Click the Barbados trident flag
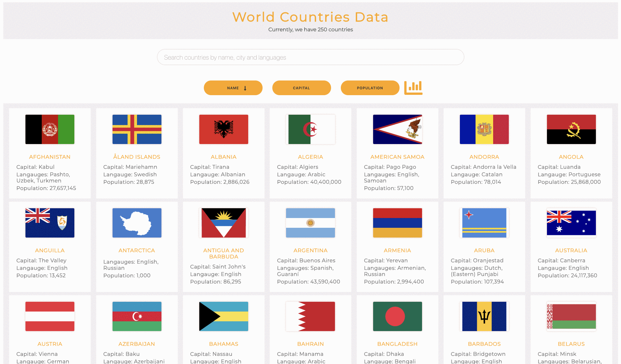This screenshot has height=364, width=621. (484, 316)
